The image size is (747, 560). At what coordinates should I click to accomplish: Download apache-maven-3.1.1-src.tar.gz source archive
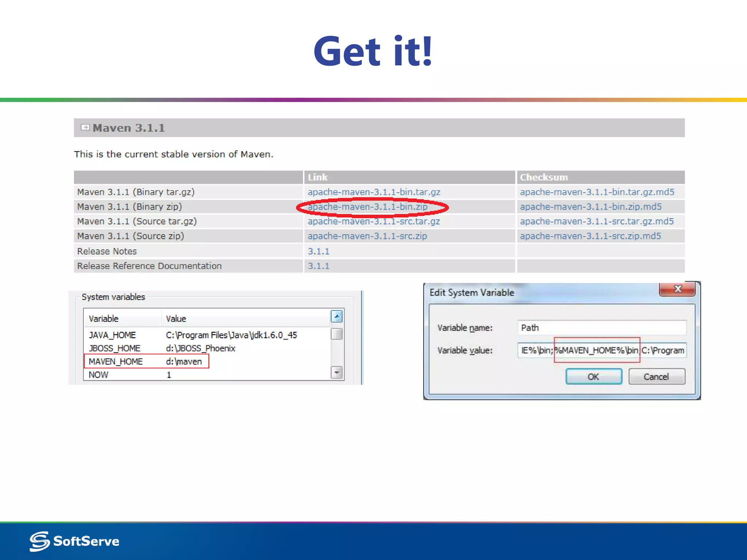(373, 221)
